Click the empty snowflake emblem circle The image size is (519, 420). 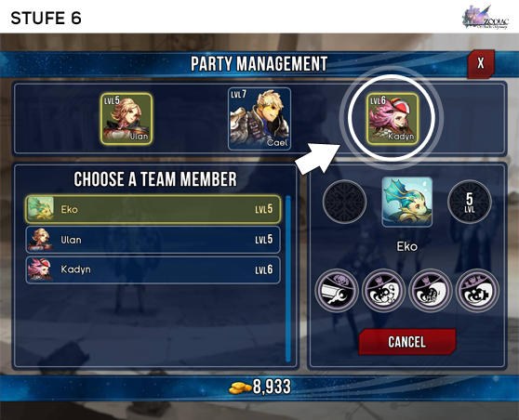344,202
